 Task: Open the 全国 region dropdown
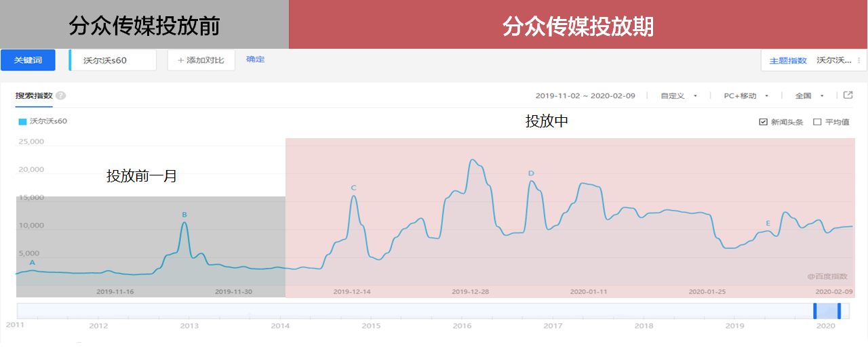[x=810, y=96]
